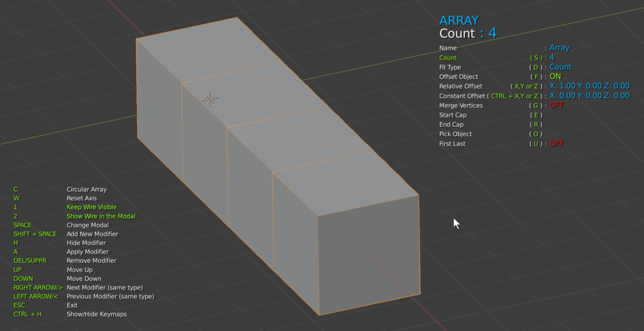The width and height of the screenshot is (644, 331).
Task: Click the 'CTRL + H' key label
Action: [x=28, y=314]
